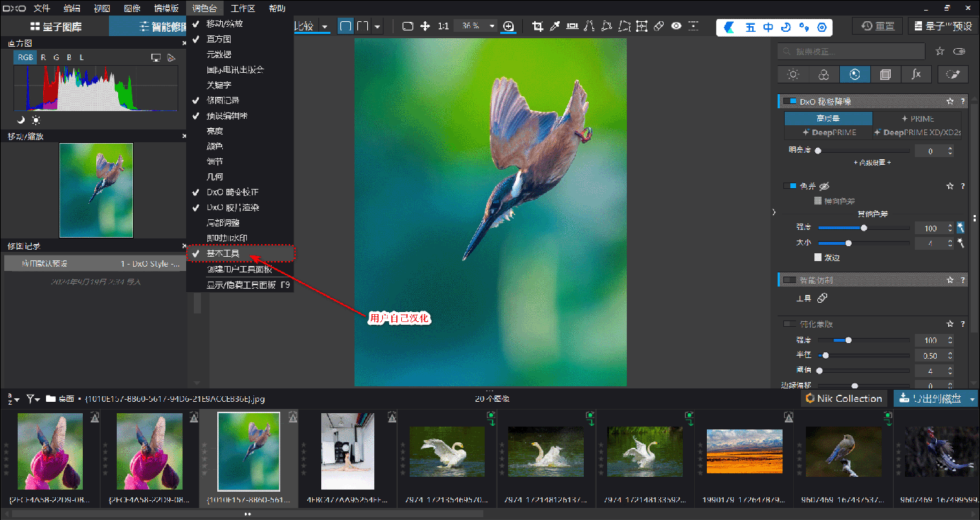This screenshot has height=520, width=980.
Task: Select the repair bandage tool
Action: (659, 26)
